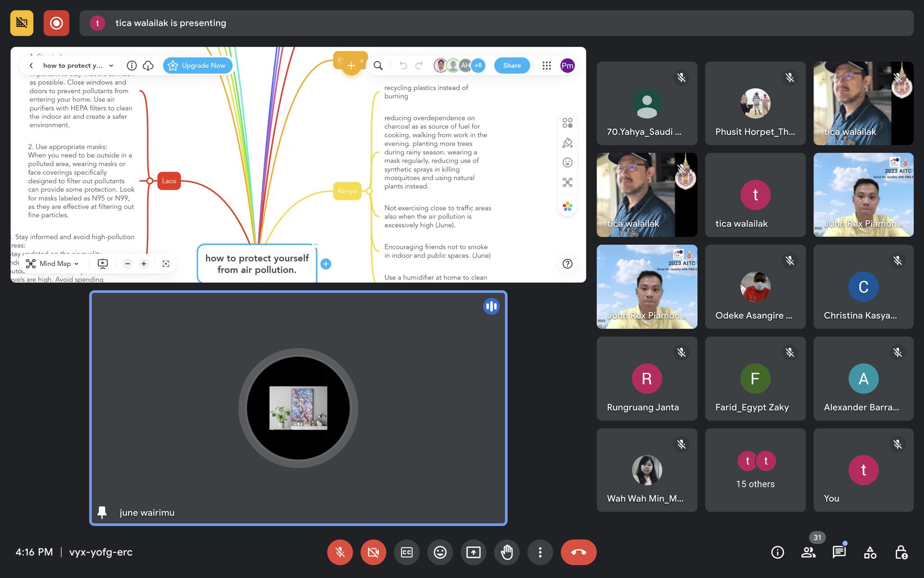The height and width of the screenshot is (578, 924).
Task: Open the colorful theme palette icon
Action: [x=567, y=206]
